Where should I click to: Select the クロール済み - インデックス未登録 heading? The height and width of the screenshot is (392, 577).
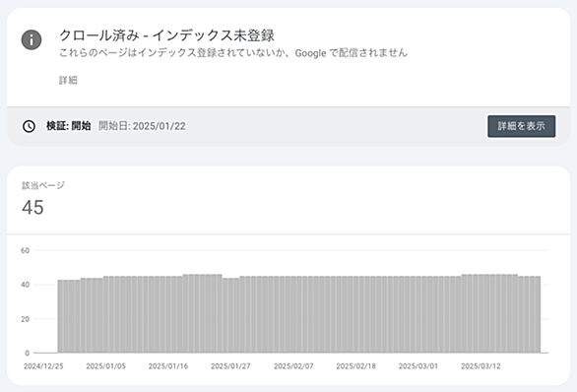click(166, 35)
